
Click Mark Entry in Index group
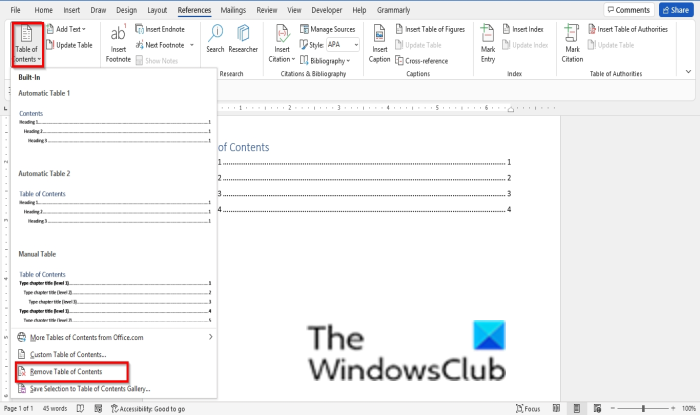pos(488,44)
